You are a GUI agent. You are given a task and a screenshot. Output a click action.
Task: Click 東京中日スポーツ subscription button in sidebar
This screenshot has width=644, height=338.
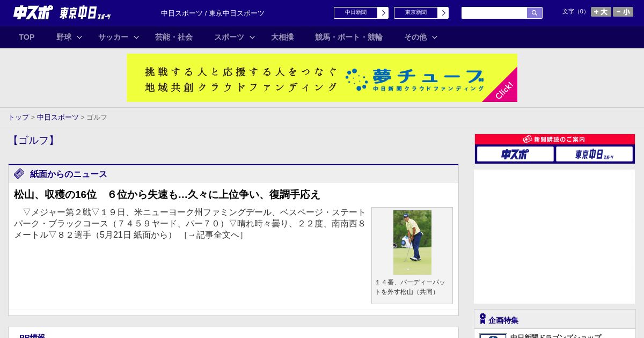(x=594, y=154)
